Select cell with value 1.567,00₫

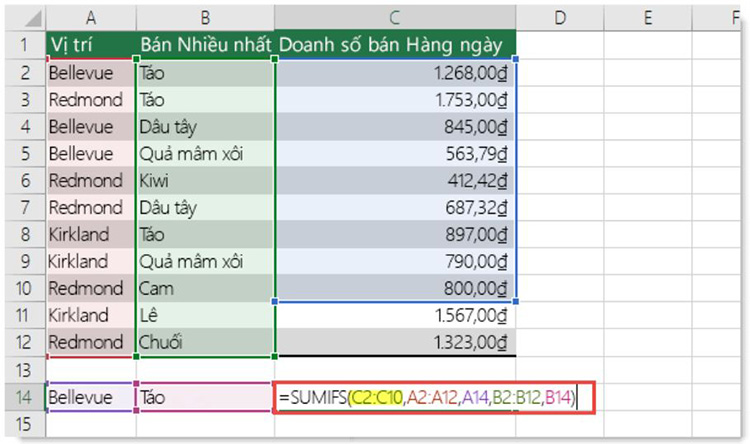(395, 315)
